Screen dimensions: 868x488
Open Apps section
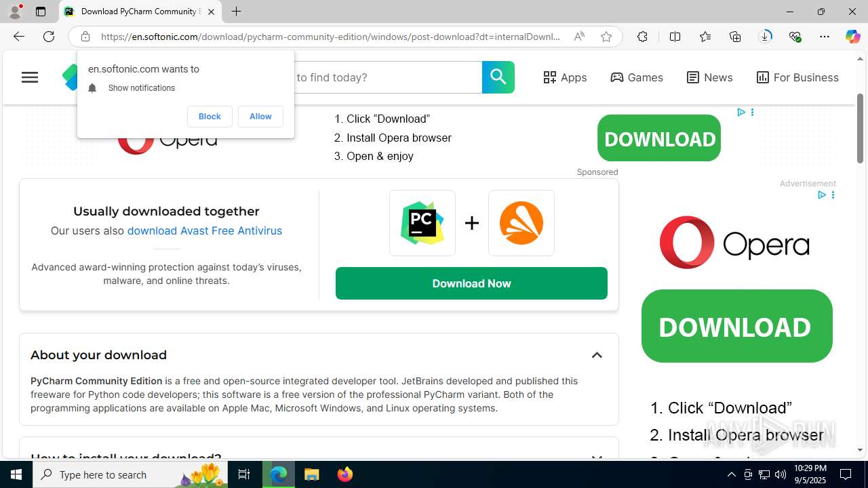pos(565,77)
